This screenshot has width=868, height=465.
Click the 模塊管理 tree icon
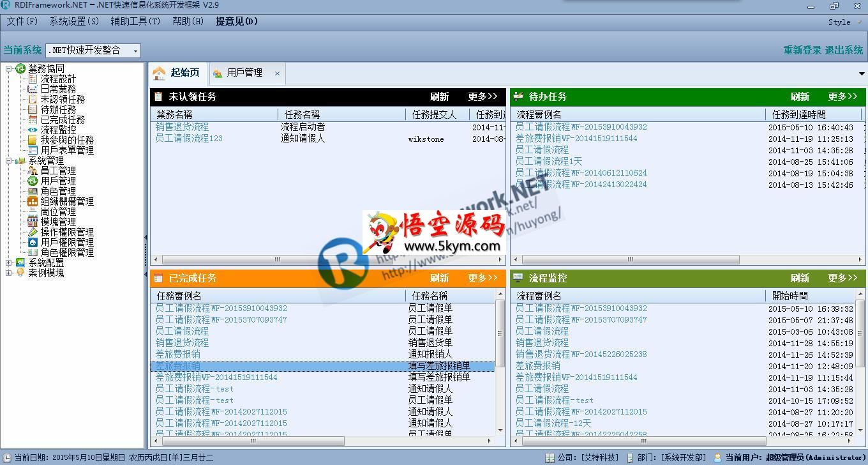pos(33,222)
